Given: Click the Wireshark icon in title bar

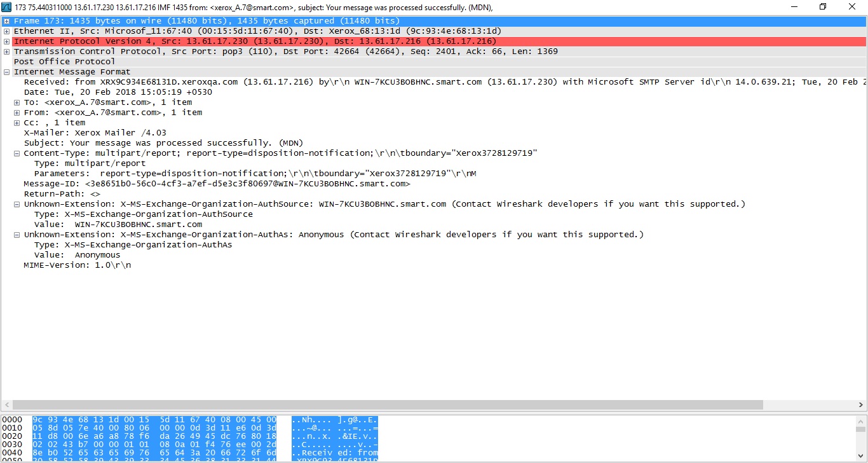Looking at the screenshot, I should [7, 7].
